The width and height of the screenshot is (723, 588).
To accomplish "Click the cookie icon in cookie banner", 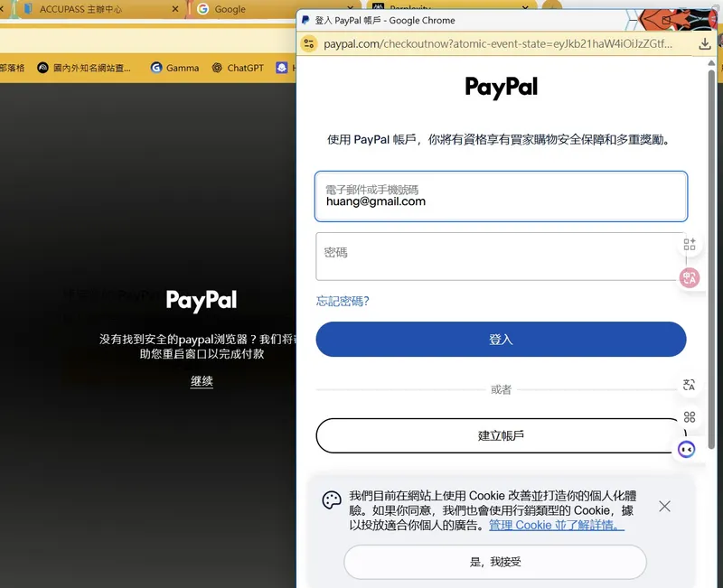I will click(x=332, y=500).
